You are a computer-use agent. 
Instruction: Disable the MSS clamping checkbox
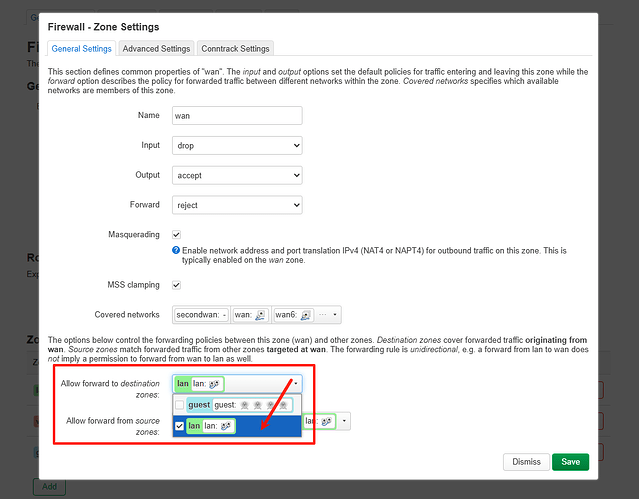tap(177, 285)
